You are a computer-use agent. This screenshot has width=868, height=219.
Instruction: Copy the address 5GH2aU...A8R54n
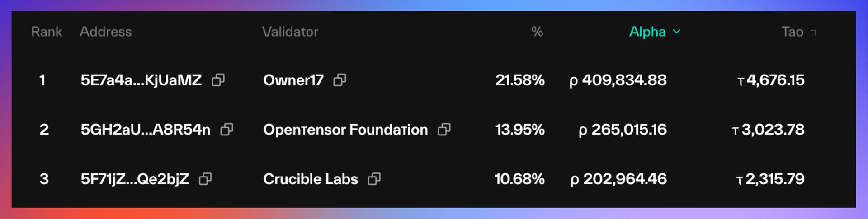[227, 130]
